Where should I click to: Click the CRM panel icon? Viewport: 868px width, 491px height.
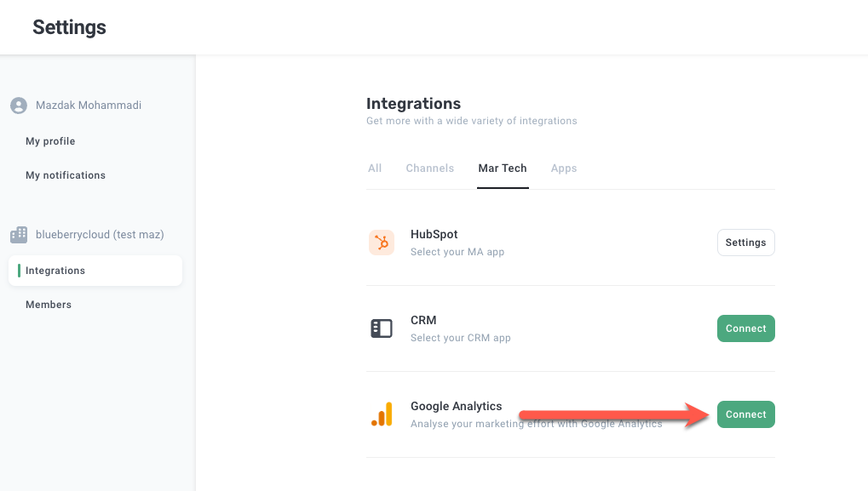(381, 328)
